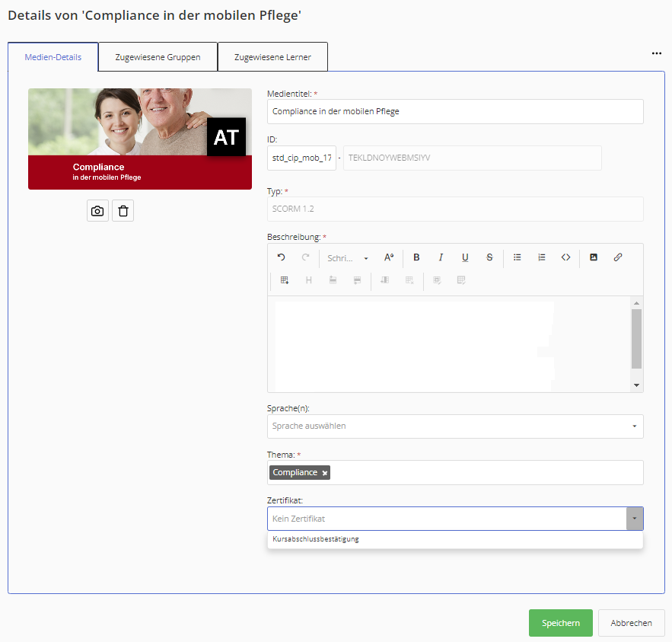Remove the Compliance tag from Thema
The height and width of the screenshot is (642, 672).
coord(325,473)
